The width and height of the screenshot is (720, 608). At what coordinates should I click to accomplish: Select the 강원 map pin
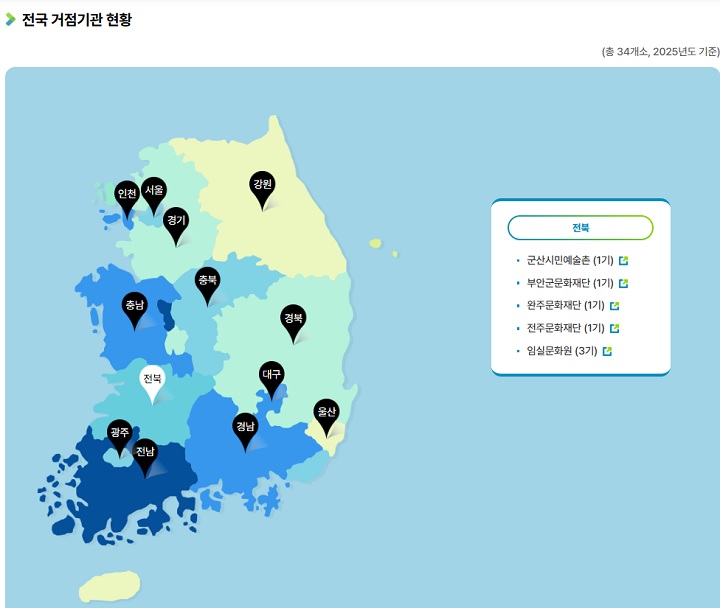click(x=262, y=185)
